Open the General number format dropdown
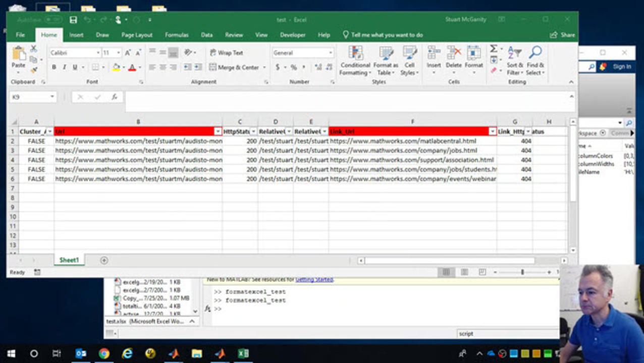Screen dimensions: 644x363 331,52
